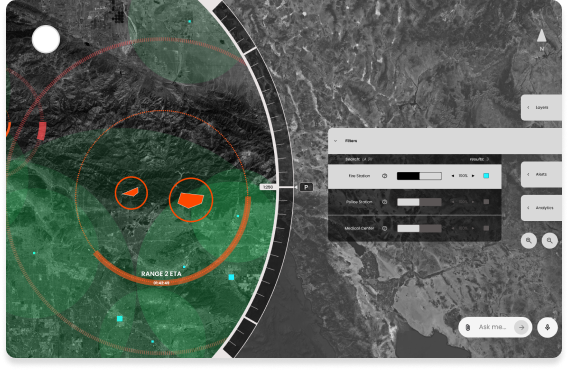This screenshot has height=370, width=568.
Task: Click the paperclip attachment icon in the chat bar
Action: coord(468,327)
